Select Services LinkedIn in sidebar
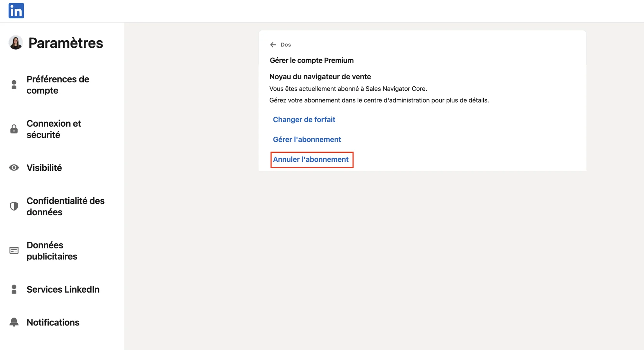Image resolution: width=644 pixels, height=350 pixels. pos(62,289)
